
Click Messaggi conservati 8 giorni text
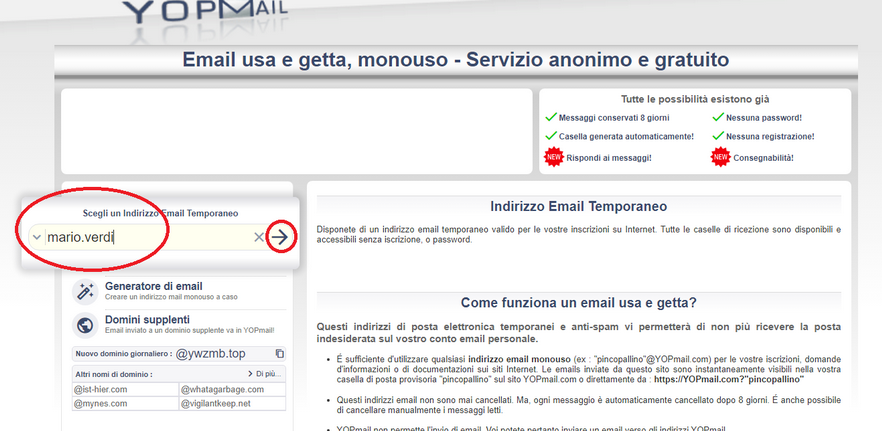tap(614, 118)
